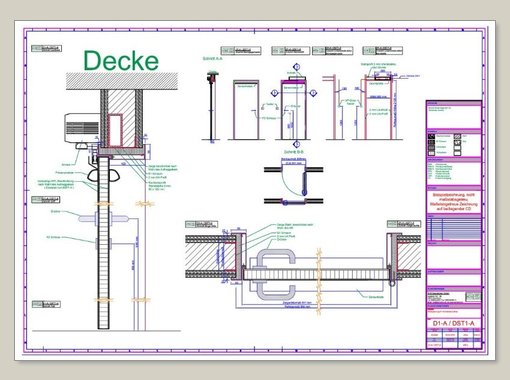Click the left diamond section marker beside the door
Viewport: 510px width, 380px height.
click(x=275, y=93)
